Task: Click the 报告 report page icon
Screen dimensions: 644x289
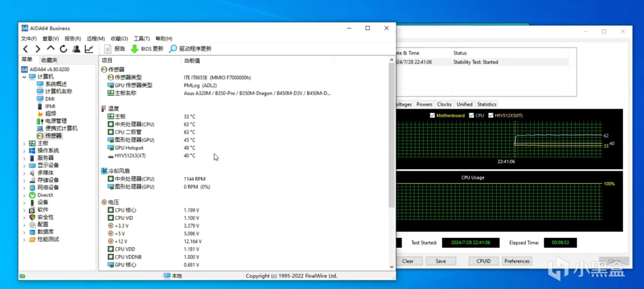Action: point(107,49)
